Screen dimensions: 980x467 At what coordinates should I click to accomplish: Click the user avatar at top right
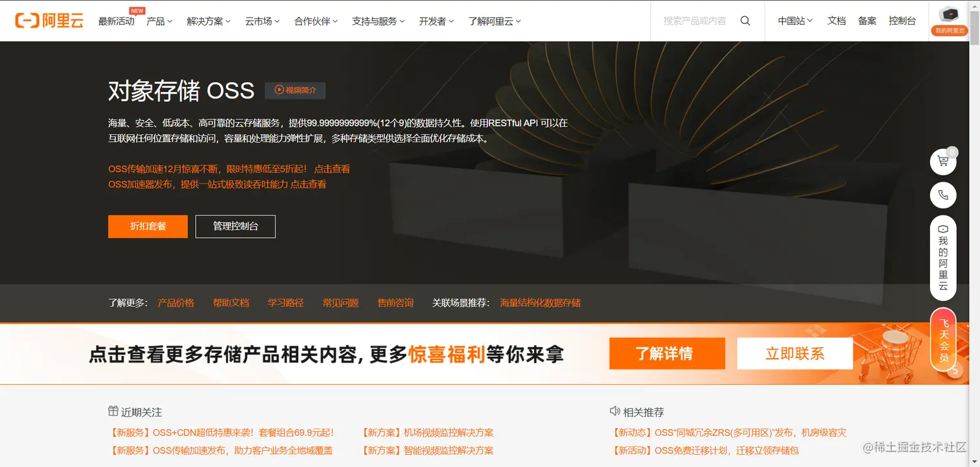[950, 14]
